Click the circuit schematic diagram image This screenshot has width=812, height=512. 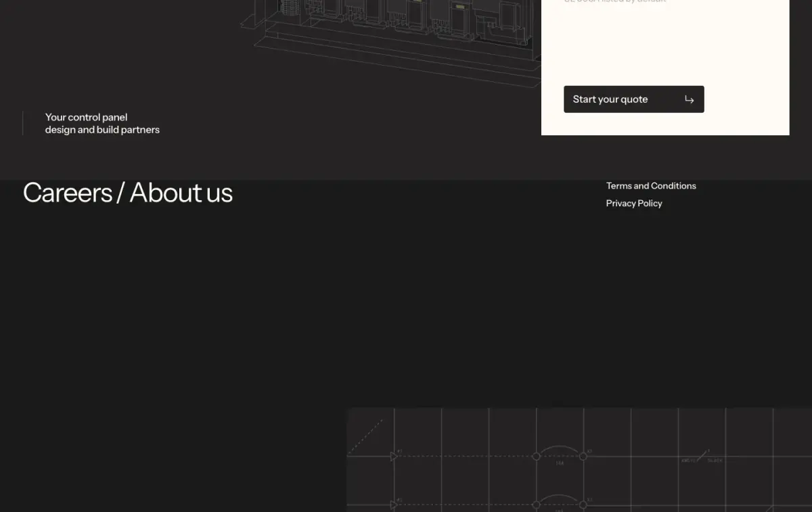(579, 460)
